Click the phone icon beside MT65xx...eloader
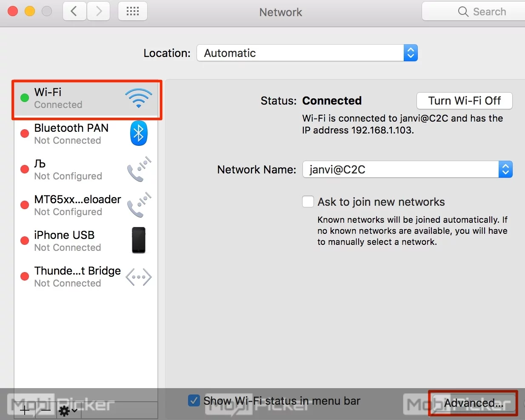525x420 pixels. [x=139, y=205]
